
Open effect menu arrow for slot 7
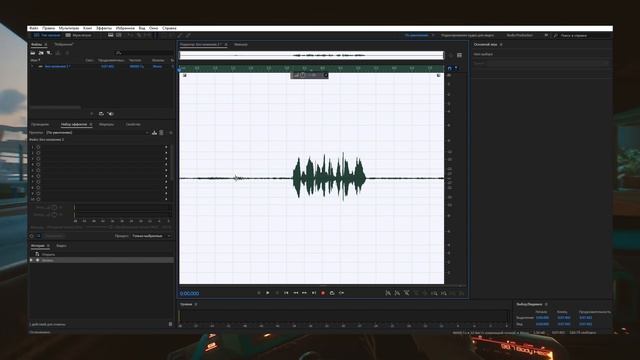pyautogui.click(x=166, y=182)
